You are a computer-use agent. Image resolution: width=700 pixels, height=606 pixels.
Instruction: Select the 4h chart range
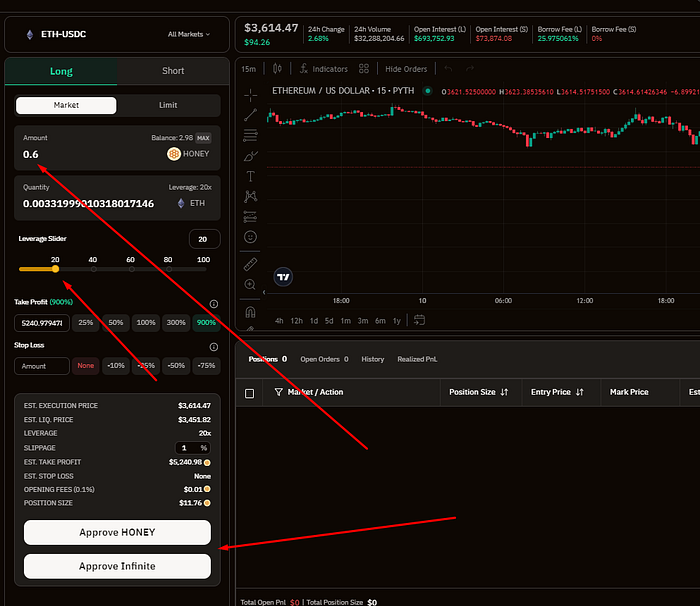tap(279, 321)
